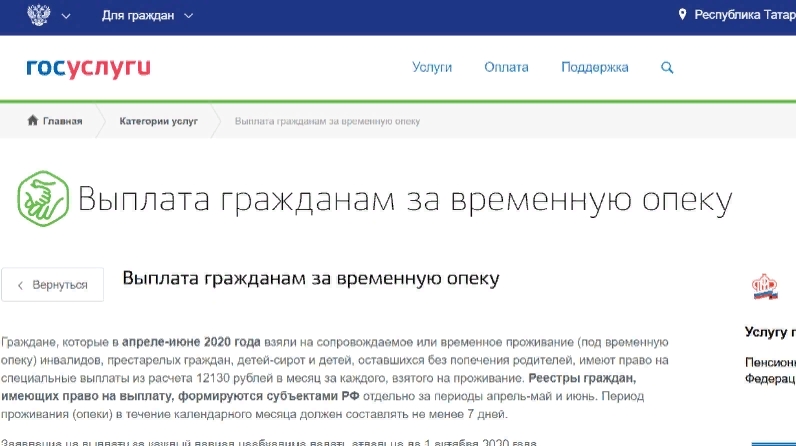Click the Госуслуги logo
The height and width of the screenshot is (446, 796).
tap(88, 68)
